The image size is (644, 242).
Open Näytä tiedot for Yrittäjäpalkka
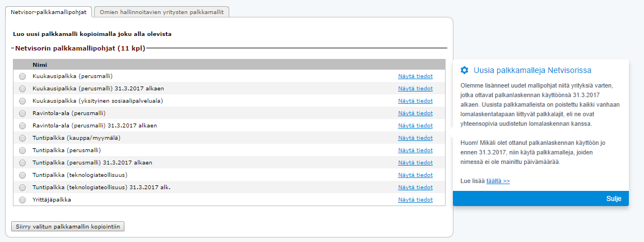tap(415, 200)
